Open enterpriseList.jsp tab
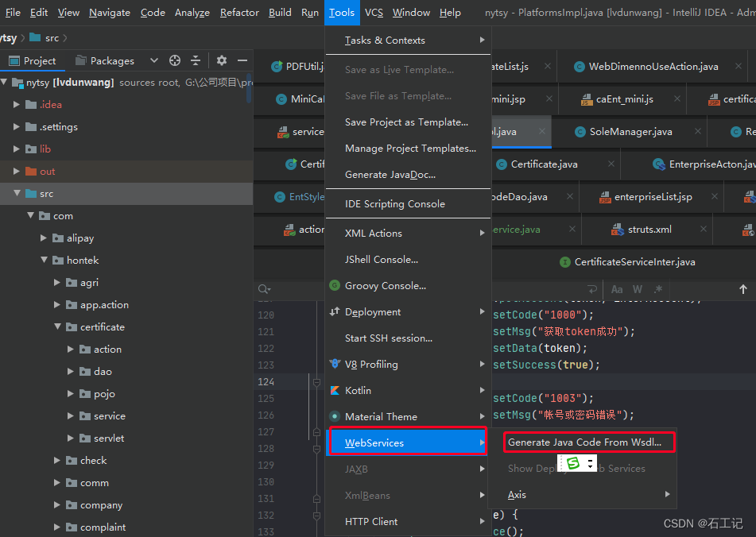 (x=653, y=196)
